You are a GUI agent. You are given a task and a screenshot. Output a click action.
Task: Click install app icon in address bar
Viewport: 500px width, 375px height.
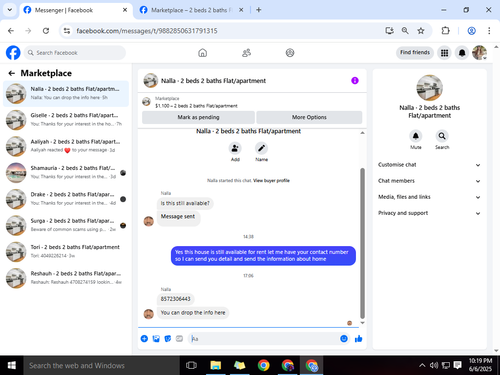point(389,31)
